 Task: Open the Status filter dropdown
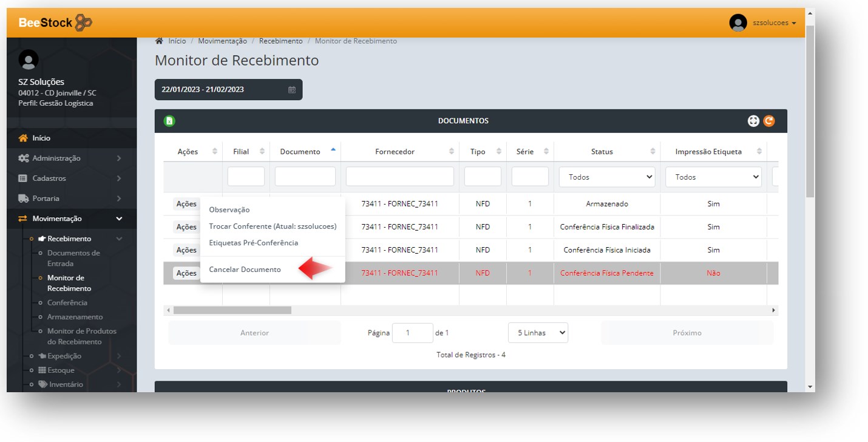click(606, 177)
